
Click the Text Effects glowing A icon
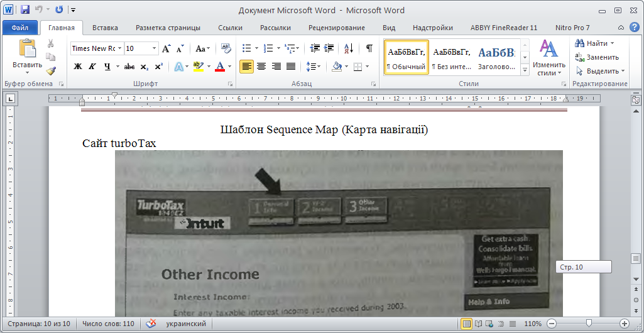(x=178, y=67)
